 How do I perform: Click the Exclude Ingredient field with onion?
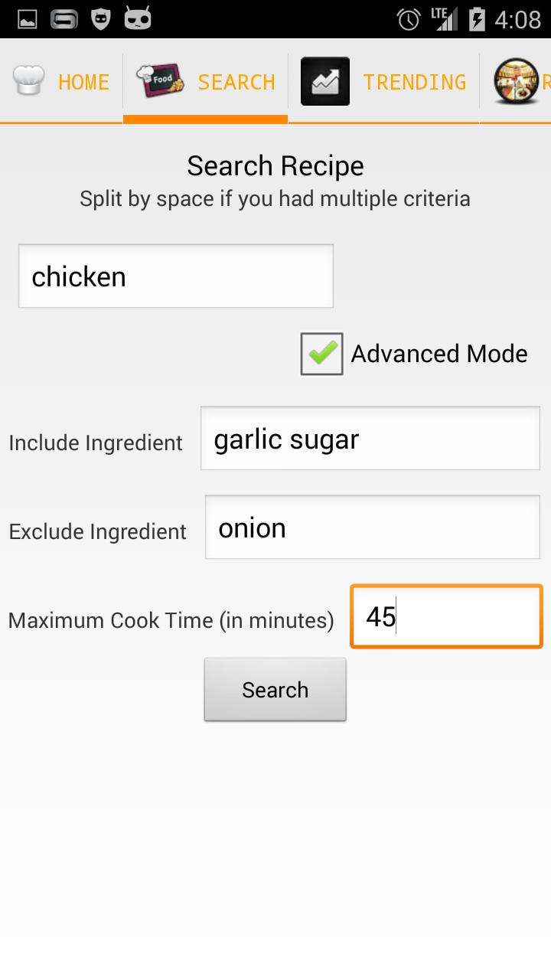tap(372, 527)
